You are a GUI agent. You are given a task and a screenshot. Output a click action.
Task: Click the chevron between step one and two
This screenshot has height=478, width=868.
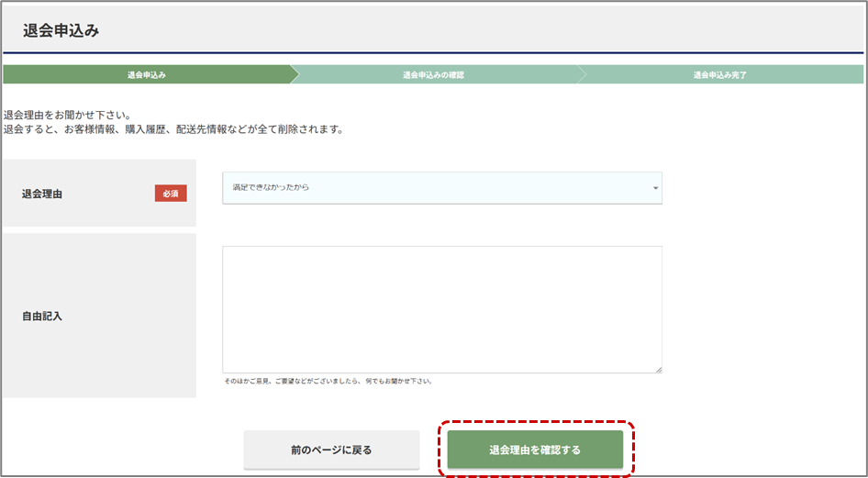point(295,74)
